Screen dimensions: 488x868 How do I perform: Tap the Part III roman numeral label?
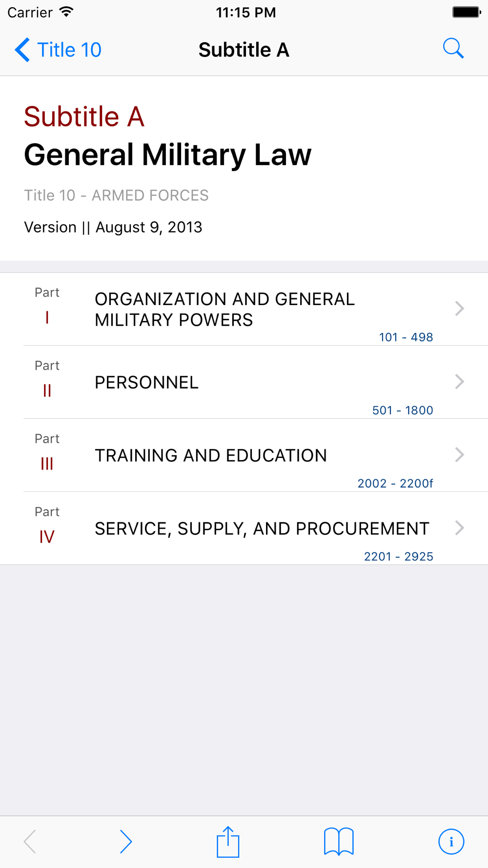pyautogui.click(x=47, y=464)
